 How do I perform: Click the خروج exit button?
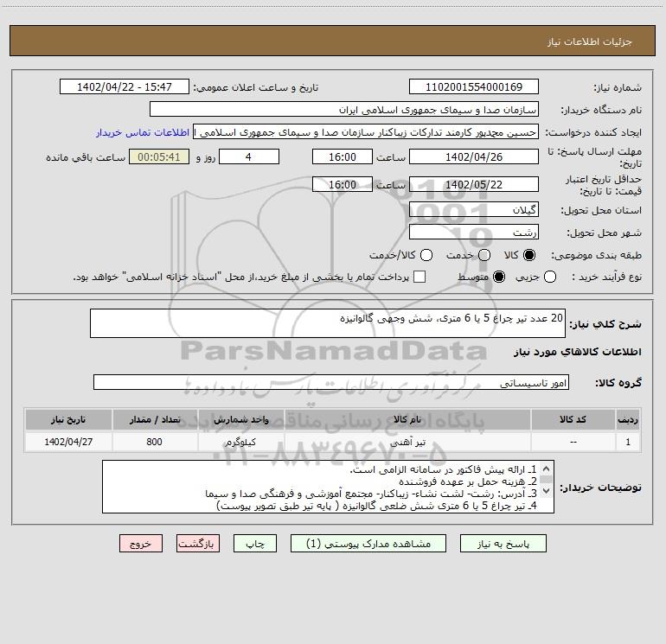pyautogui.click(x=141, y=544)
